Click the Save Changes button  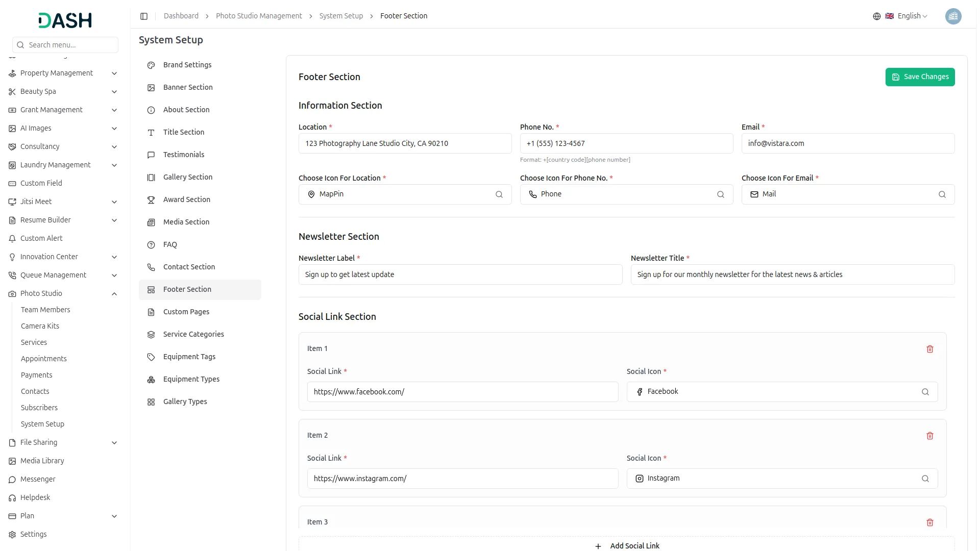[x=919, y=77]
